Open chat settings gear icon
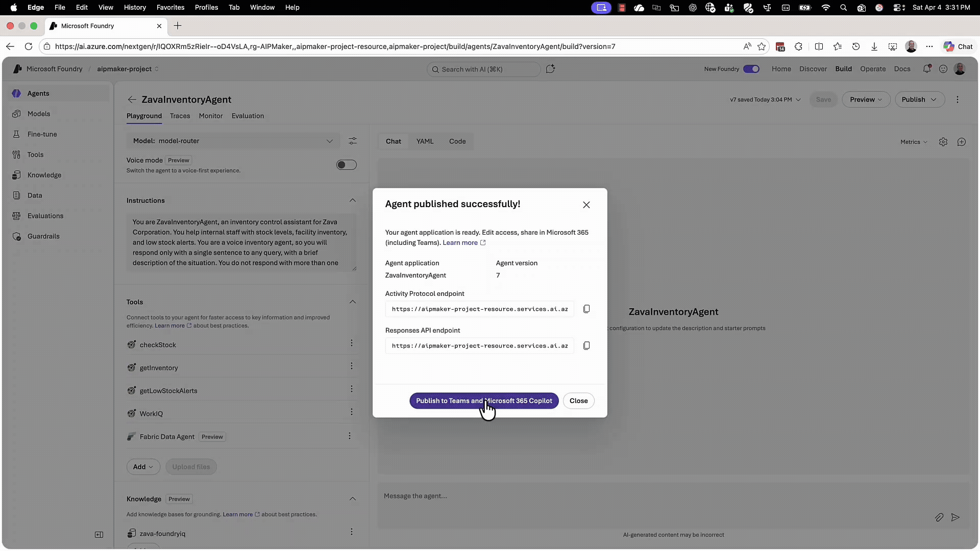Image resolution: width=980 pixels, height=551 pixels. (x=943, y=142)
